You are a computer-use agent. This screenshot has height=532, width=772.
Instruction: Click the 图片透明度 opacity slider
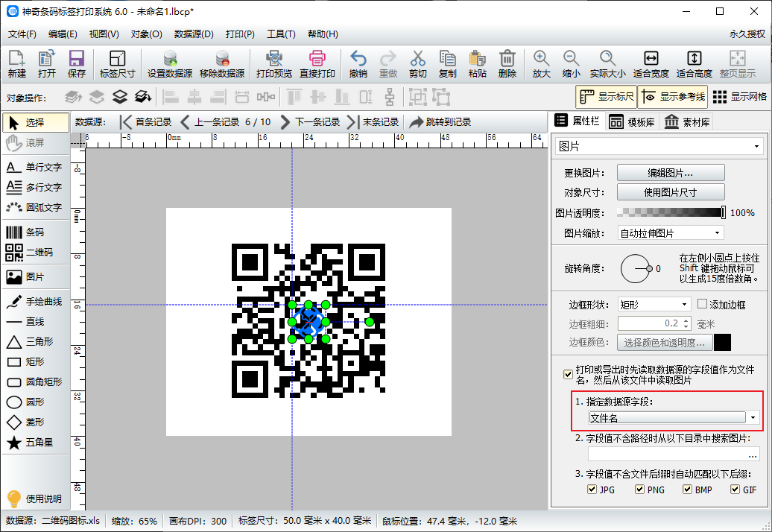(671, 212)
